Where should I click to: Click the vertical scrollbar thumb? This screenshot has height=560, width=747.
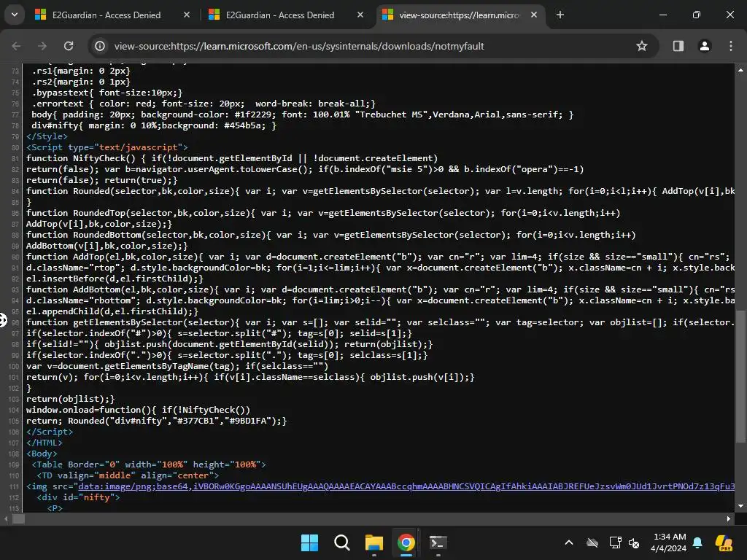click(x=740, y=376)
